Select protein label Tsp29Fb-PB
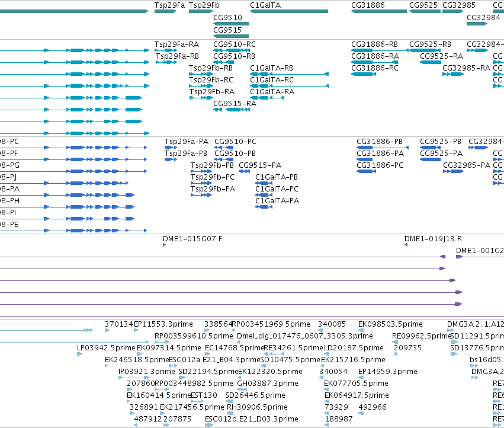The height and width of the screenshot is (428, 504). 213,165
